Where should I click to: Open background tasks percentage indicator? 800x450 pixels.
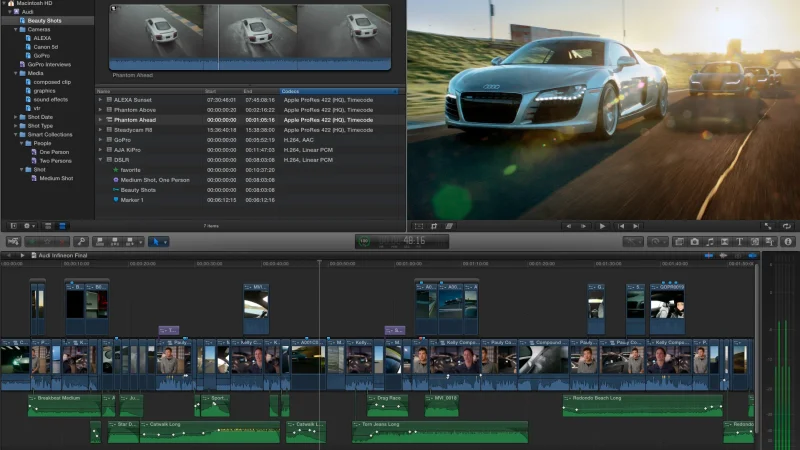click(x=364, y=241)
